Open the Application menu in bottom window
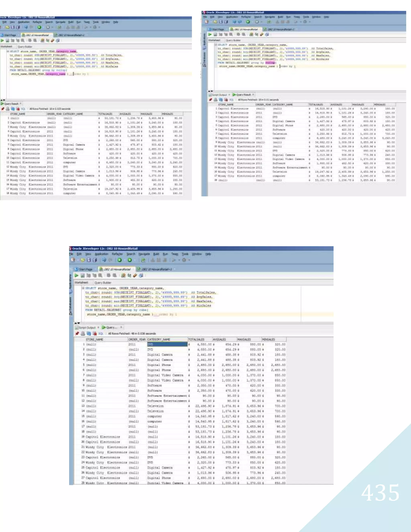Viewport: 411px width, 532px height. point(101,254)
